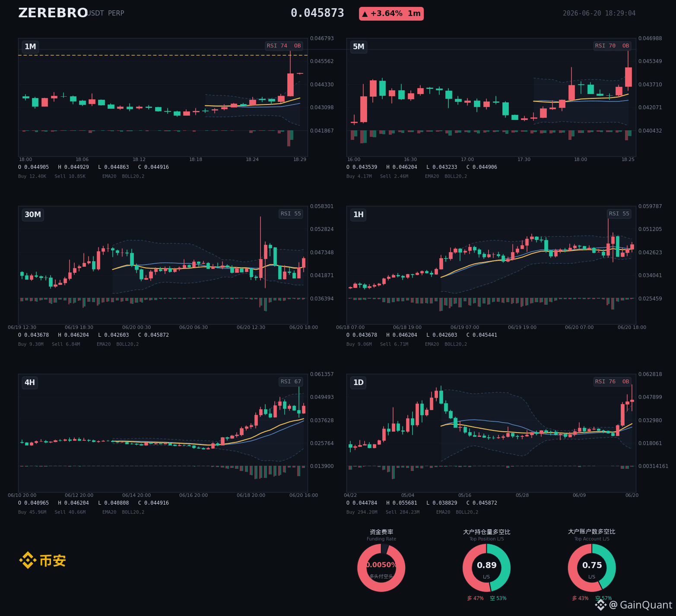Select the 5M timeframe label
676x616 pixels.
coord(359,47)
